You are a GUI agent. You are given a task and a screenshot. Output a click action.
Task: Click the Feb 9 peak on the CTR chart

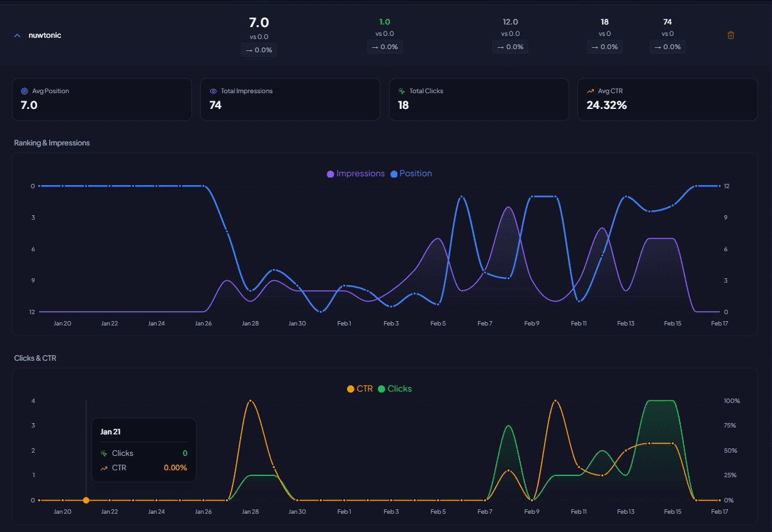click(555, 401)
